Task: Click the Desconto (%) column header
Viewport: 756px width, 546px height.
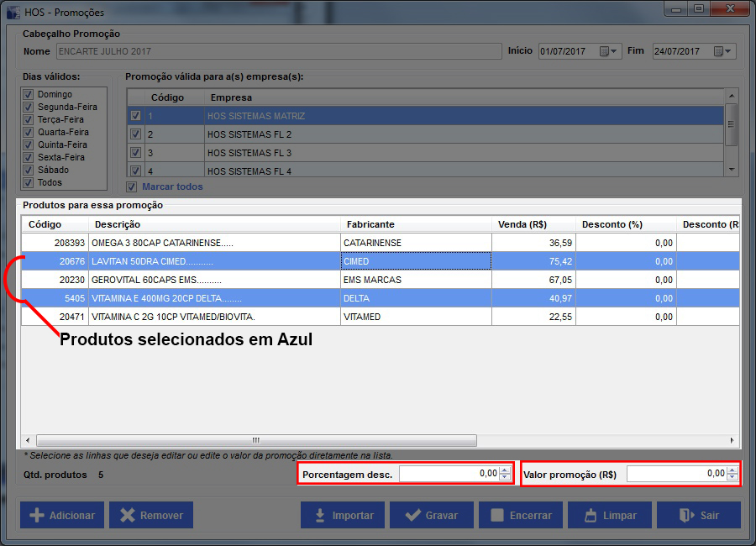Action: 627,224
